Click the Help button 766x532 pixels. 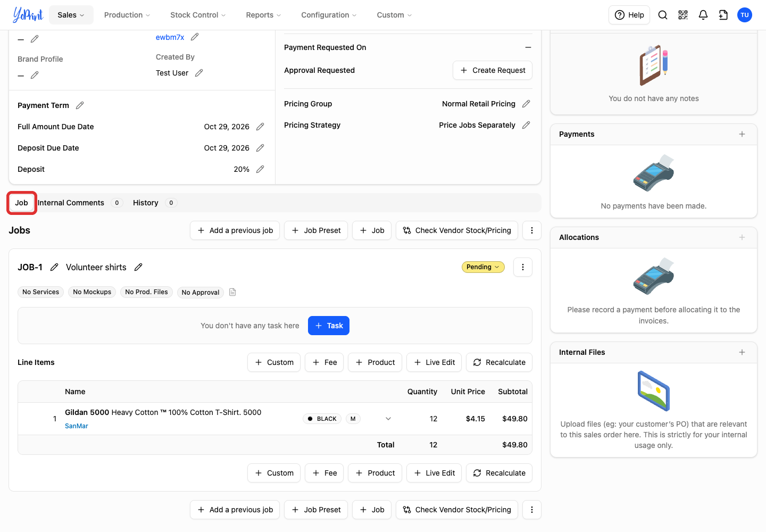(629, 15)
